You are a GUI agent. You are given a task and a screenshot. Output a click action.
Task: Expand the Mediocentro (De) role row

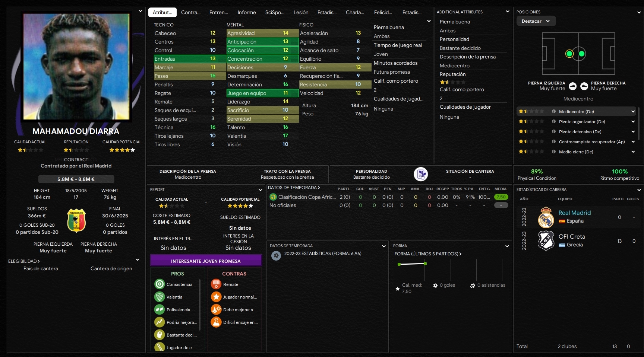click(x=633, y=111)
